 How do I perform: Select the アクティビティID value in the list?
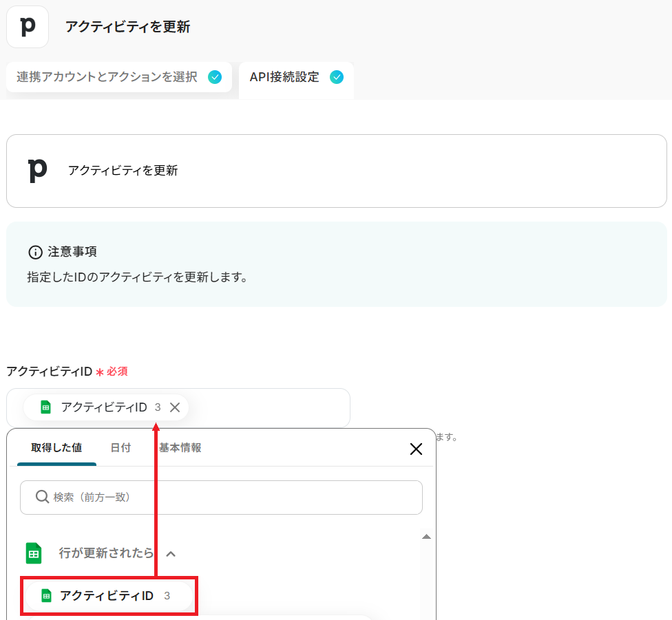click(107, 596)
